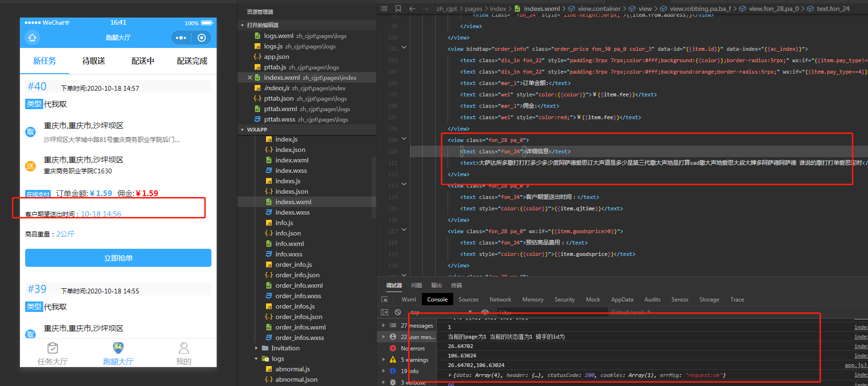The width and height of the screenshot is (868, 386).
Task: Fold code at line 101 chevron
Action: point(404,47)
